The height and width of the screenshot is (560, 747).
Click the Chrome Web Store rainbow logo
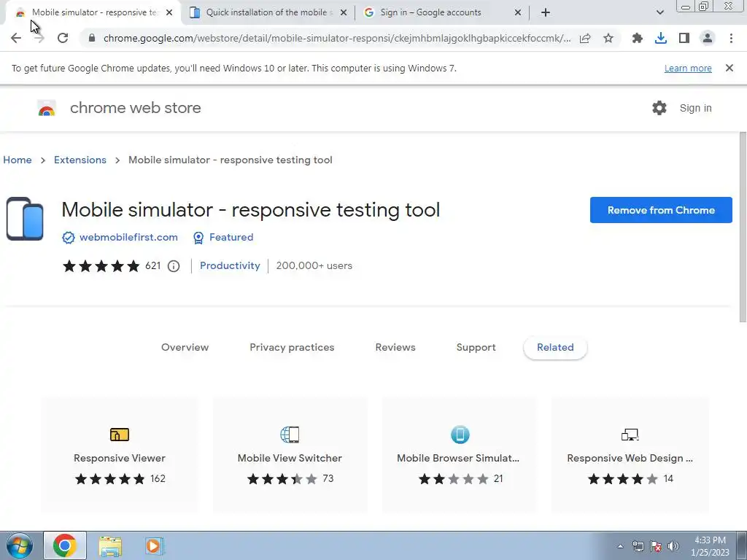47,109
